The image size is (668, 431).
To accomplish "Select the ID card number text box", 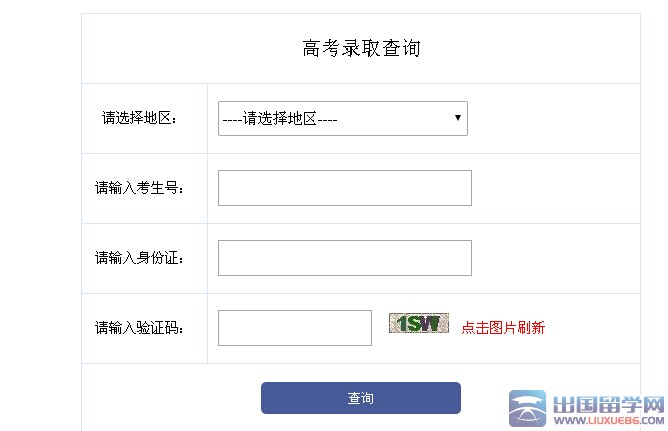I will coord(344,258).
